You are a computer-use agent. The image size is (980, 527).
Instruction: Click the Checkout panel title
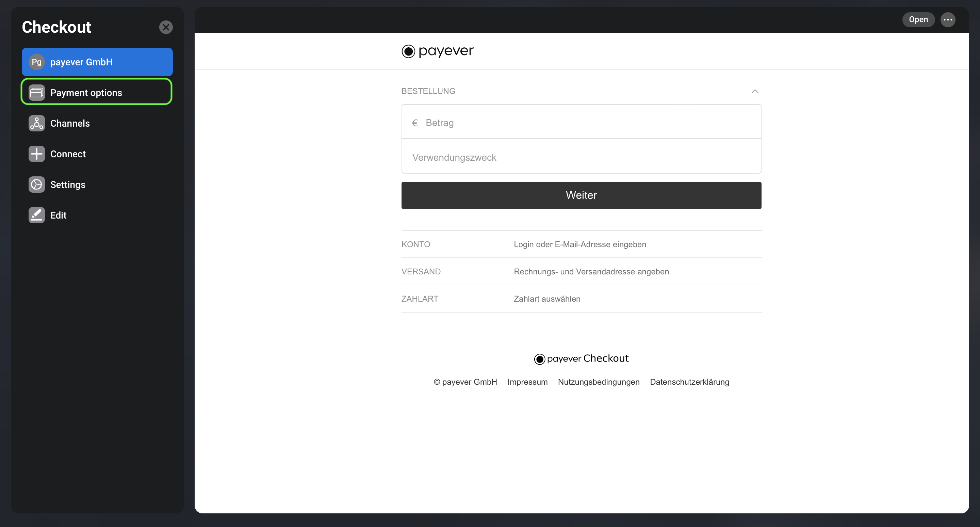(x=56, y=27)
